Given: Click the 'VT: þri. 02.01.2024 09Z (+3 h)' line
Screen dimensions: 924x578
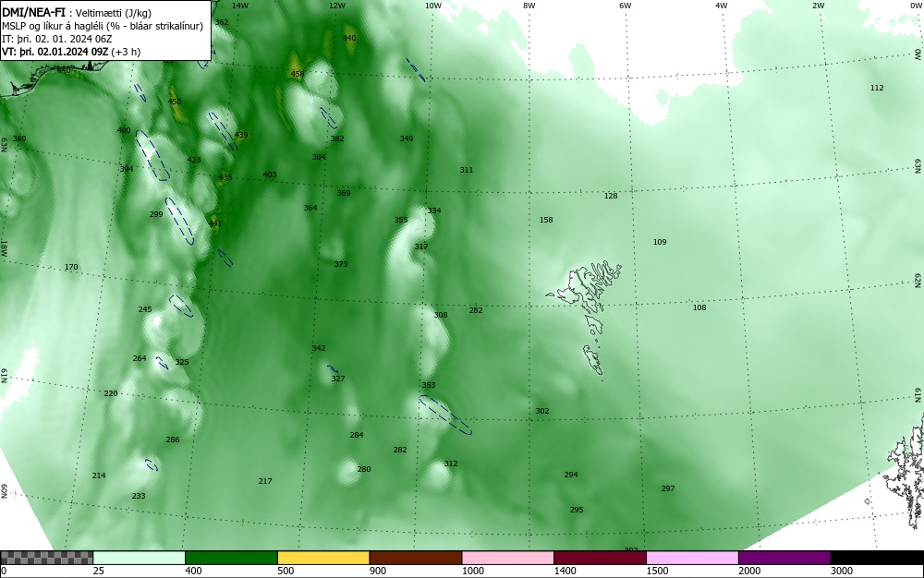Looking at the screenshot, I should [71, 52].
